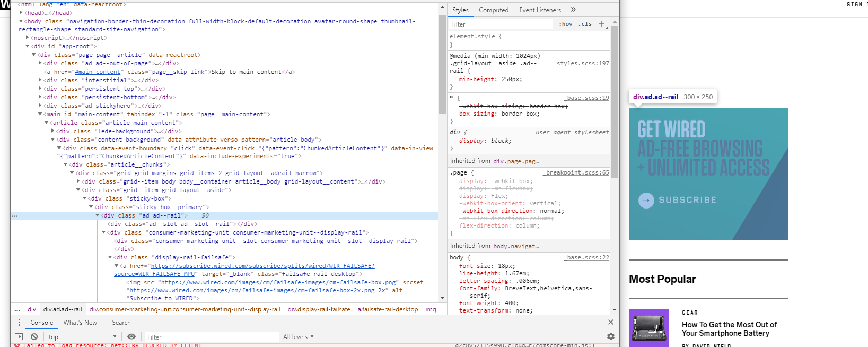This screenshot has height=347, width=868.
Task: Clear the console
Action: pos(34,337)
